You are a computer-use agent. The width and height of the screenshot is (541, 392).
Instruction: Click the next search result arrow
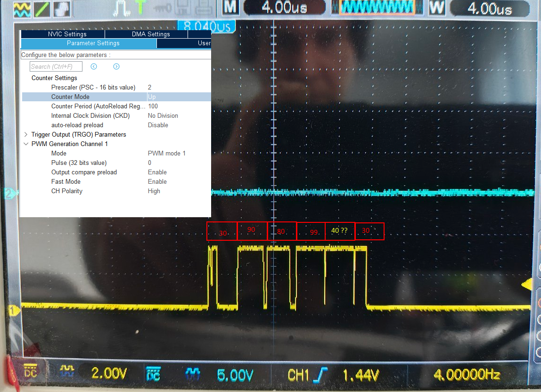point(116,66)
